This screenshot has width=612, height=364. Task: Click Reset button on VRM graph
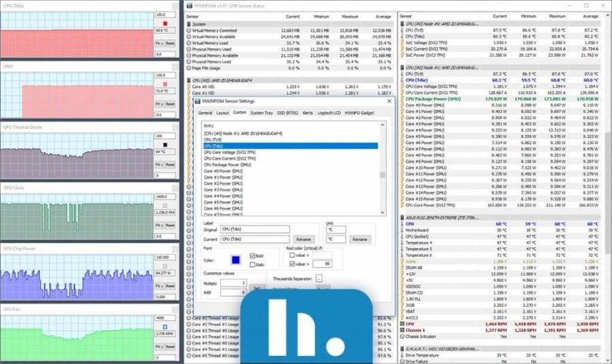coord(170,104)
